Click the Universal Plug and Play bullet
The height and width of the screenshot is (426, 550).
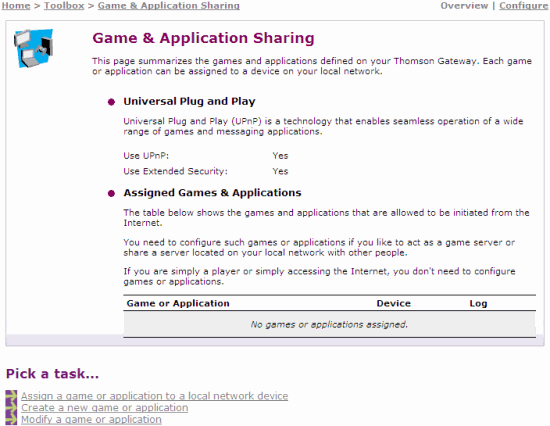[x=111, y=102]
